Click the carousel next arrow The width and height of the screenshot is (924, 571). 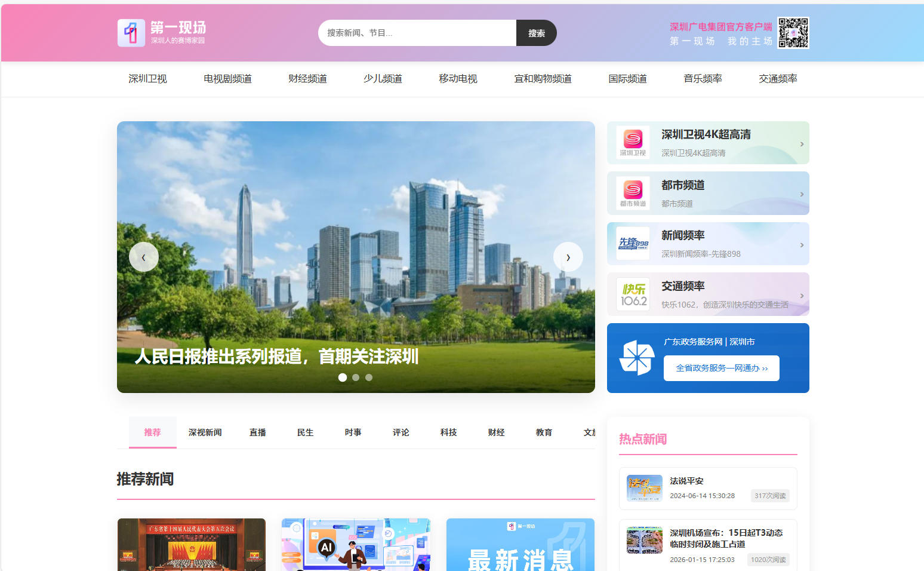pyautogui.click(x=568, y=257)
